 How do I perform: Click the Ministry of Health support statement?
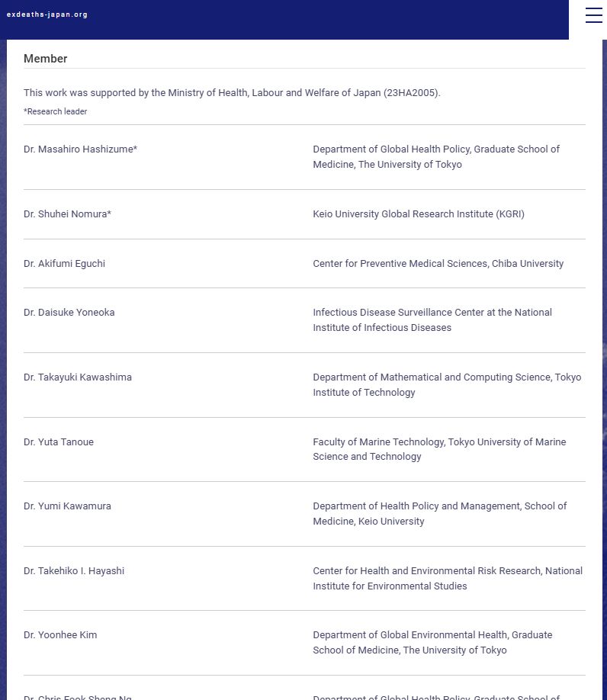click(x=232, y=93)
